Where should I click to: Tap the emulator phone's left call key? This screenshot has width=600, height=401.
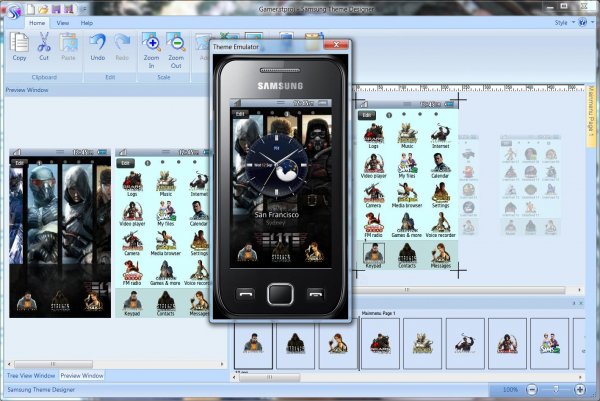coord(245,294)
